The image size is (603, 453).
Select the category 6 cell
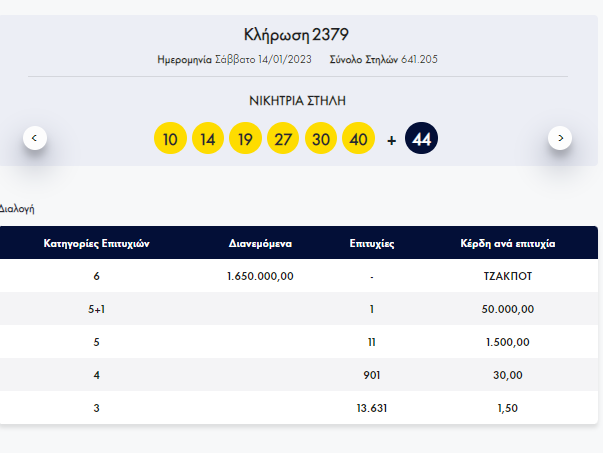coord(97,276)
